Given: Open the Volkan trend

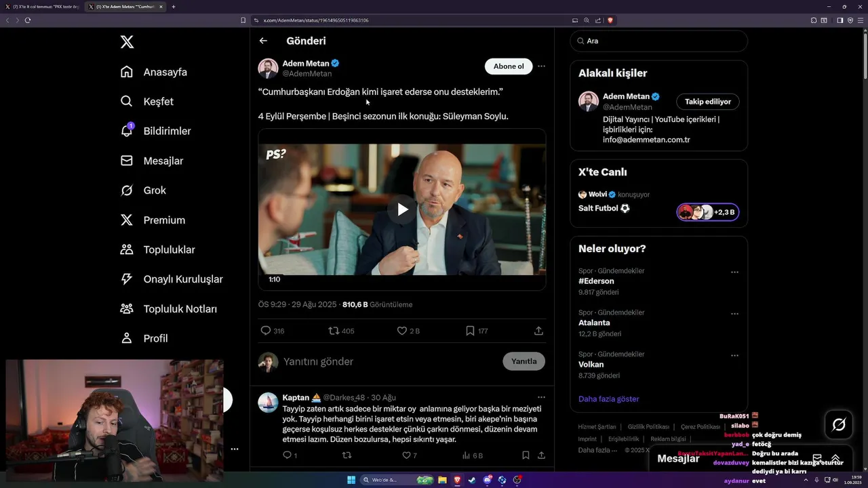Looking at the screenshot, I should pyautogui.click(x=591, y=365).
